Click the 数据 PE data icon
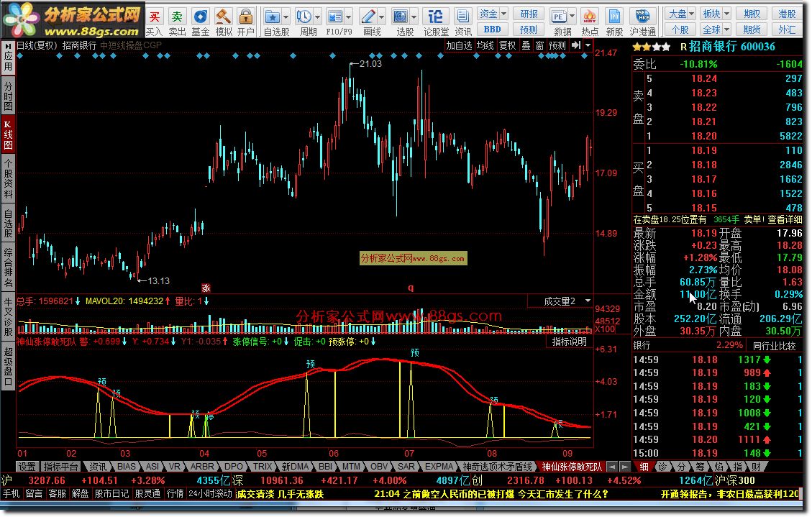The height and width of the screenshot is (517, 812). tap(559, 17)
